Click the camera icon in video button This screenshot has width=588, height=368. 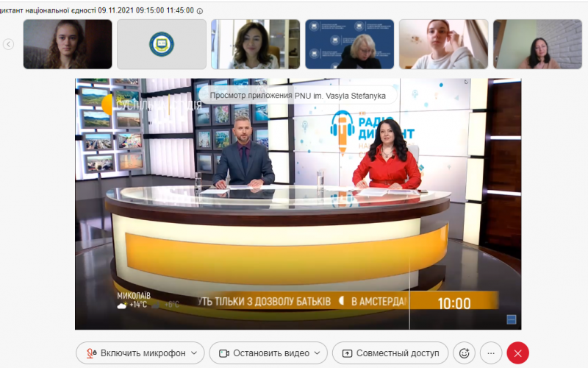[x=224, y=353]
